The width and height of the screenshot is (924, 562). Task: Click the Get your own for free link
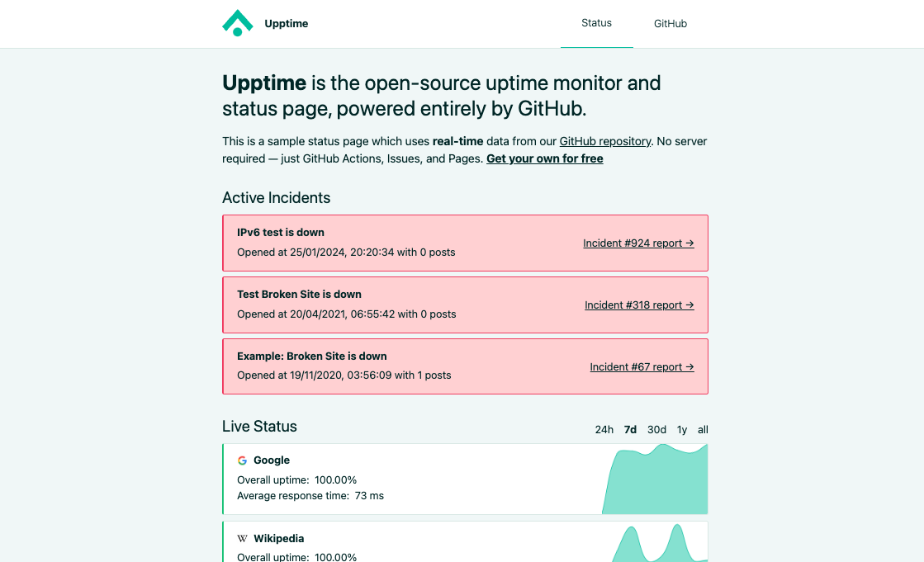pos(544,158)
